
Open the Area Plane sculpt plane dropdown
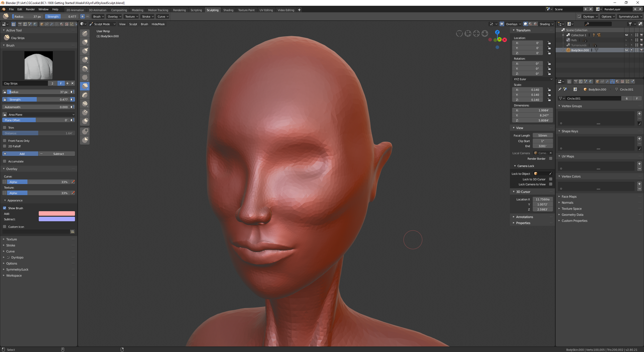[x=40, y=115]
